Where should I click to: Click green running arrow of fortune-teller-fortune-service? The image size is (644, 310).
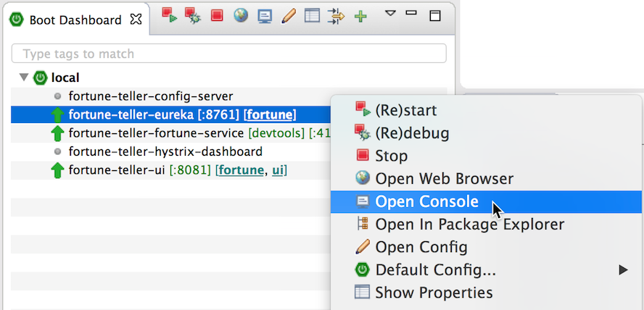(x=57, y=133)
